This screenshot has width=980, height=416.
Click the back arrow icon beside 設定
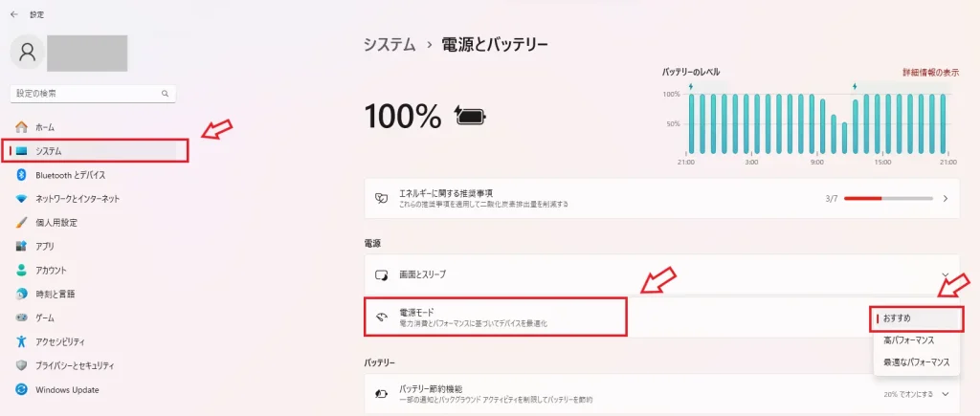click(14, 14)
